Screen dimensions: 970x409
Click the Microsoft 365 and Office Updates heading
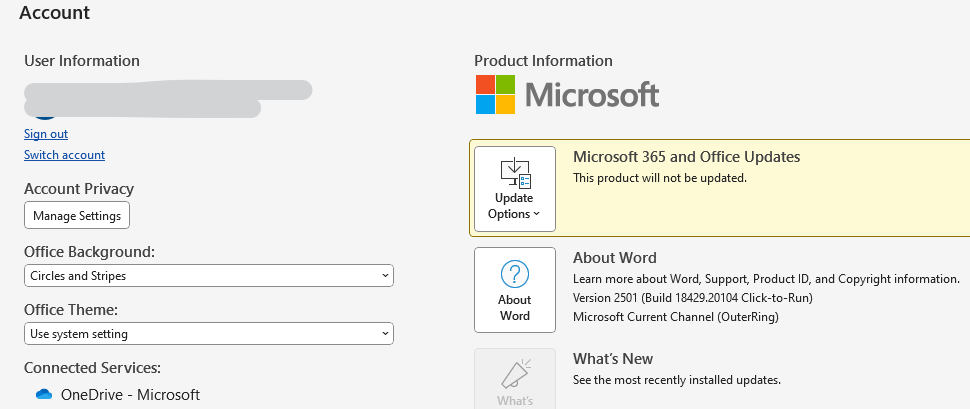[x=686, y=157]
